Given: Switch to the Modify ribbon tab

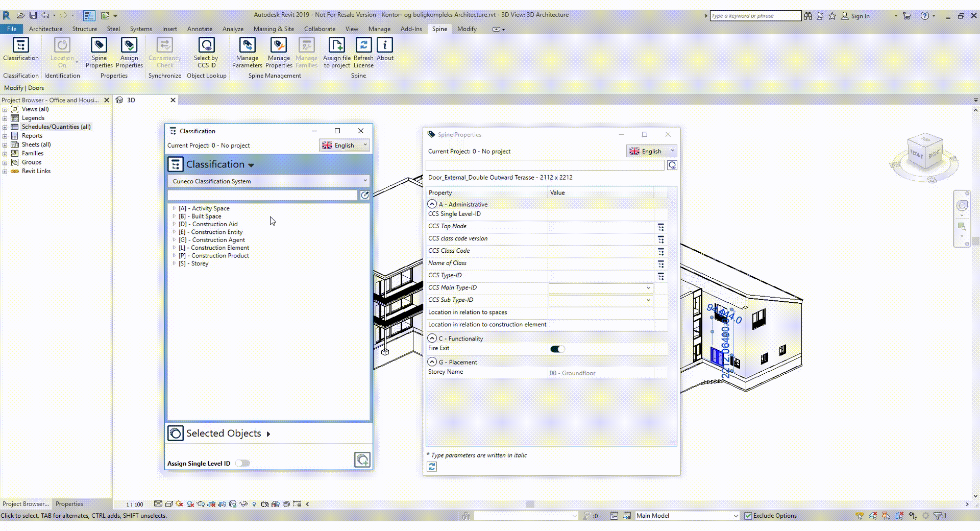Looking at the screenshot, I should tap(467, 29).
